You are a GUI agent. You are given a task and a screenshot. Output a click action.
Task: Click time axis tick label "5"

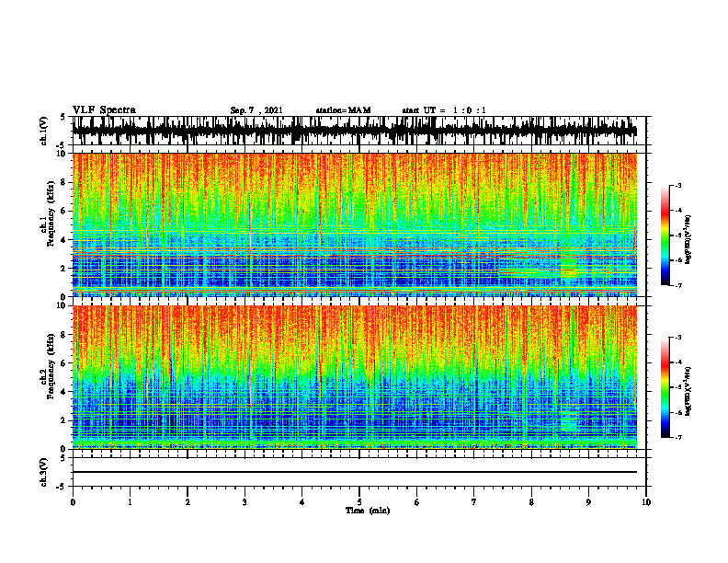tap(359, 502)
